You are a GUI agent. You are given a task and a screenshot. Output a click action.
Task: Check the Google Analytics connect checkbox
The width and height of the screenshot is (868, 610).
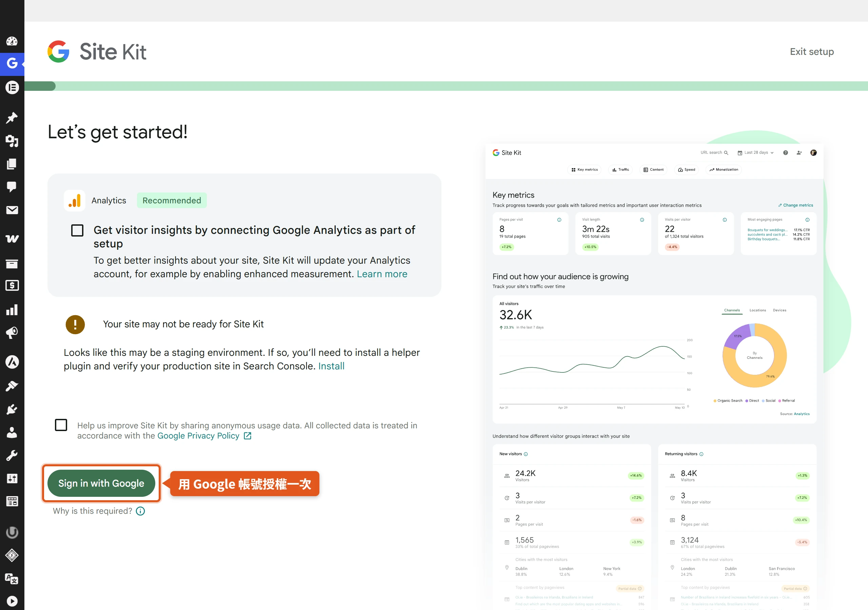(x=77, y=230)
